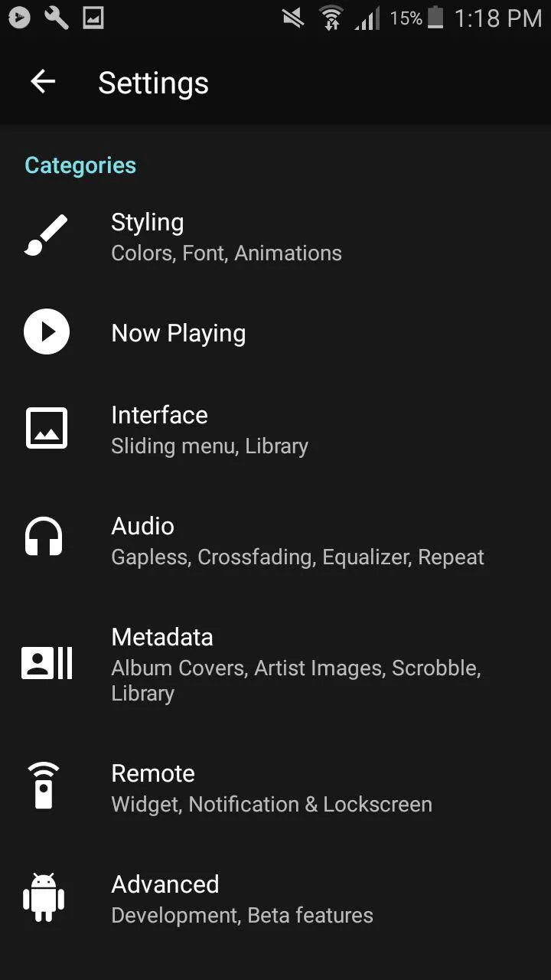Tap the Gapless, Crossfading, Equalizer, Repeat subtitle
Screen dimensions: 551x980
tap(298, 557)
